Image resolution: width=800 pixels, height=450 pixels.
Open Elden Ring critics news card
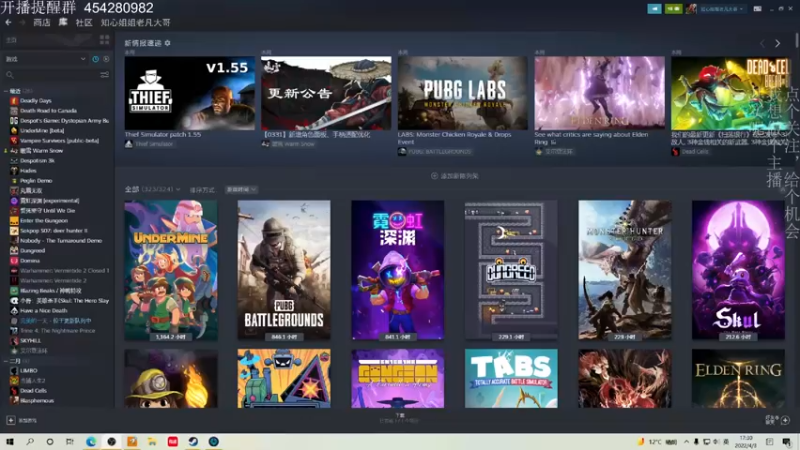pos(599,93)
